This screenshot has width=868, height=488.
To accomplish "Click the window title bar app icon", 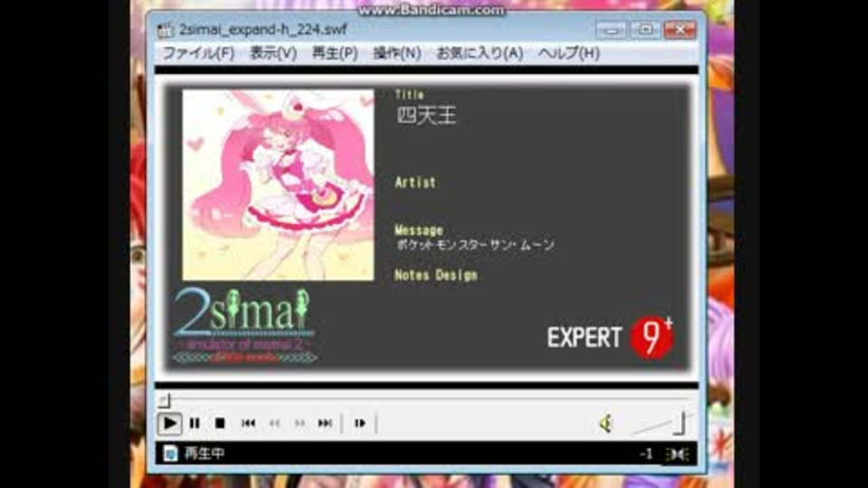I will [165, 30].
